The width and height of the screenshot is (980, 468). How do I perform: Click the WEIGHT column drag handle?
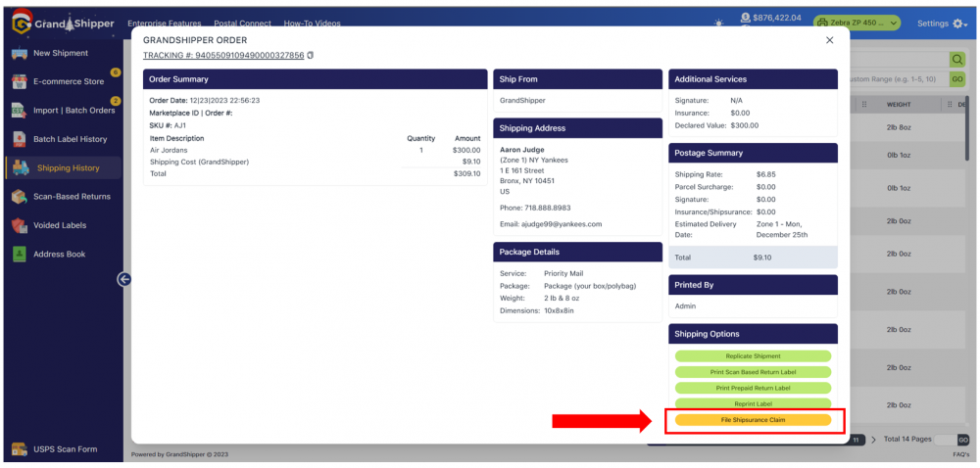[x=864, y=105]
